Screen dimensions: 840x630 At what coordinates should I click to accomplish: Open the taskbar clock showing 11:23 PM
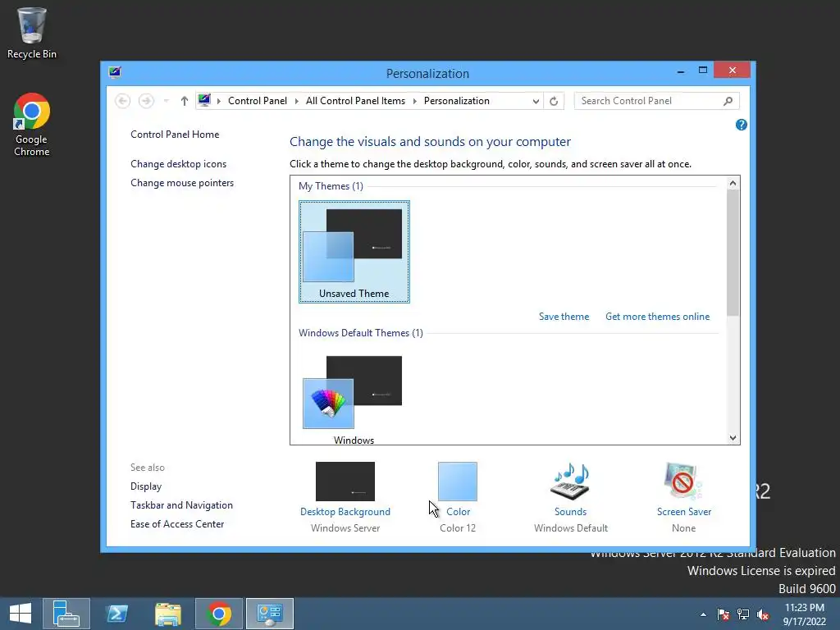(x=804, y=614)
